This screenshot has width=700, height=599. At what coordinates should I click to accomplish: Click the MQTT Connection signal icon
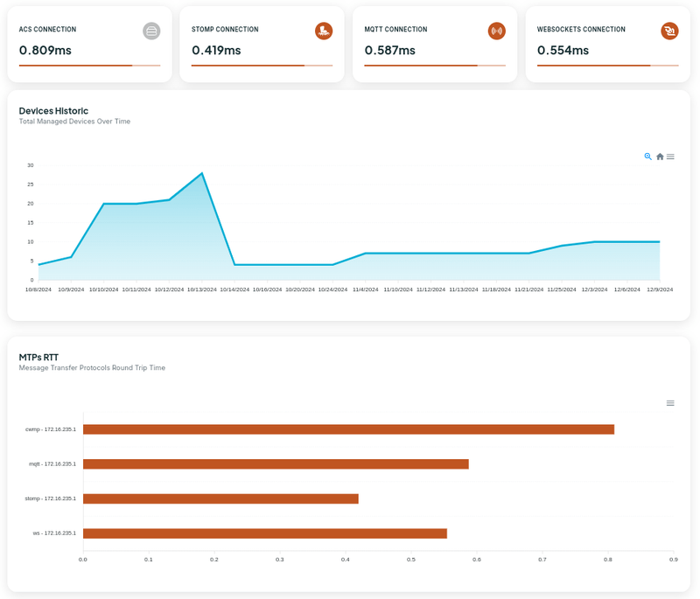click(496, 31)
